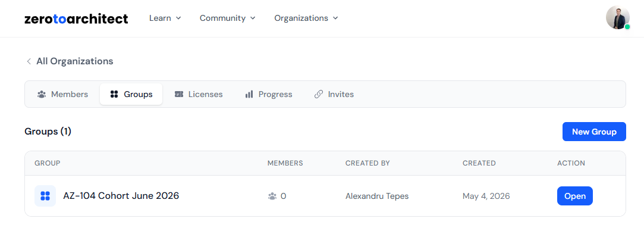
Task: Click the green online status dot
Action: (627, 27)
